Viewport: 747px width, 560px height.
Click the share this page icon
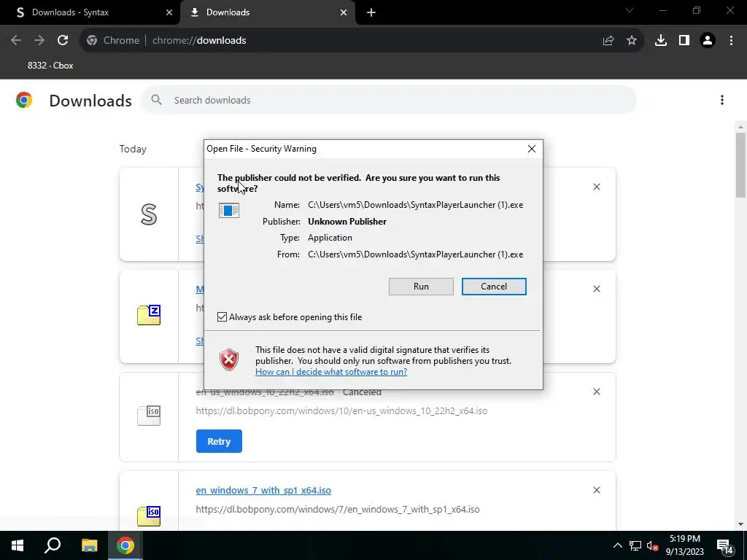click(608, 41)
